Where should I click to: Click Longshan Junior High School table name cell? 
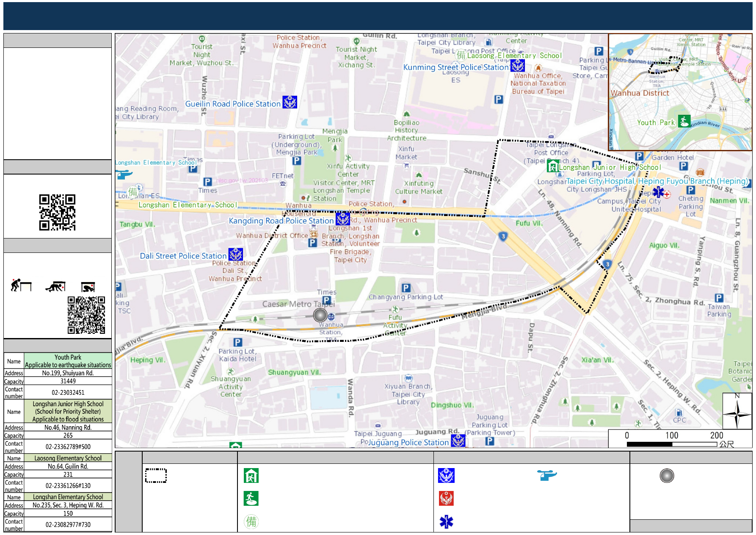(68, 411)
